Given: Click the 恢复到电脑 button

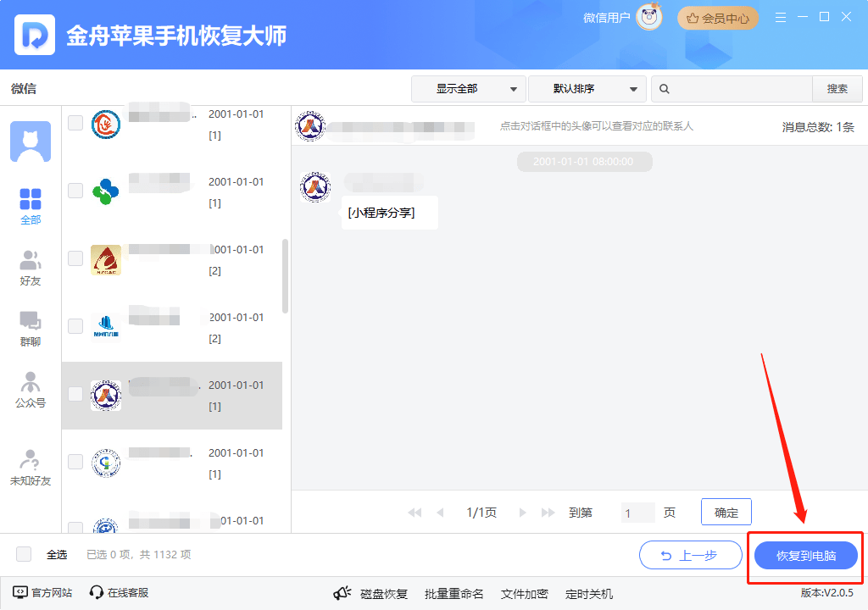Looking at the screenshot, I should pos(805,556).
